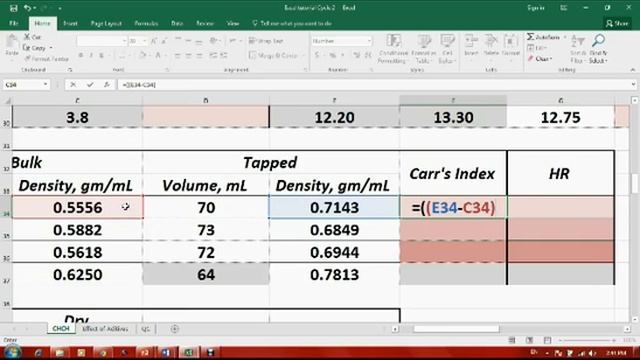Click the Increase Font Size icon
640x360 pixels.
click(x=153, y=41)
